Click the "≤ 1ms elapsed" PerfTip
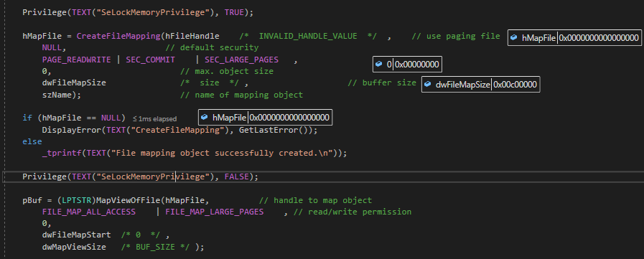Image resolution: width=644 pixels, height=259 pixels. (x=154, y=118)
